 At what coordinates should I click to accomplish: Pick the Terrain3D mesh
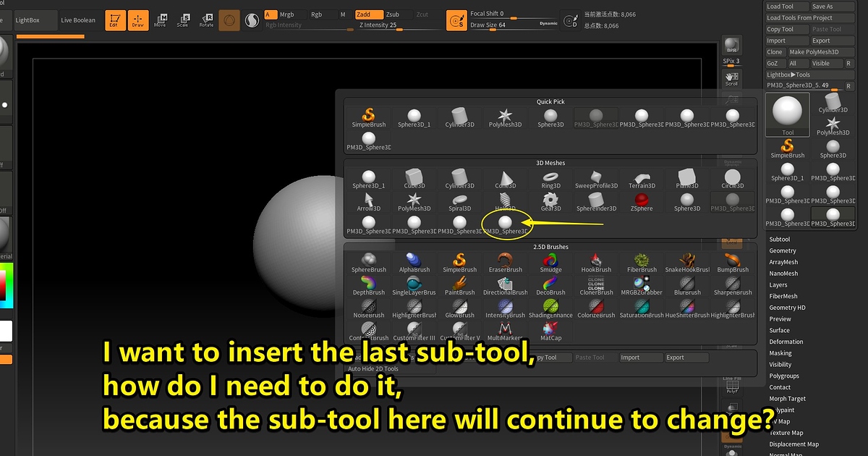point(642,179)
